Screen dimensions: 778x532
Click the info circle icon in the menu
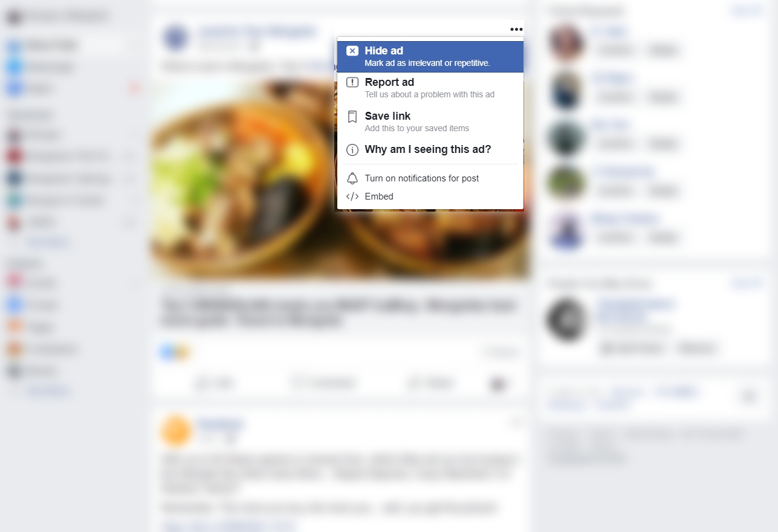tap(352, 149)
